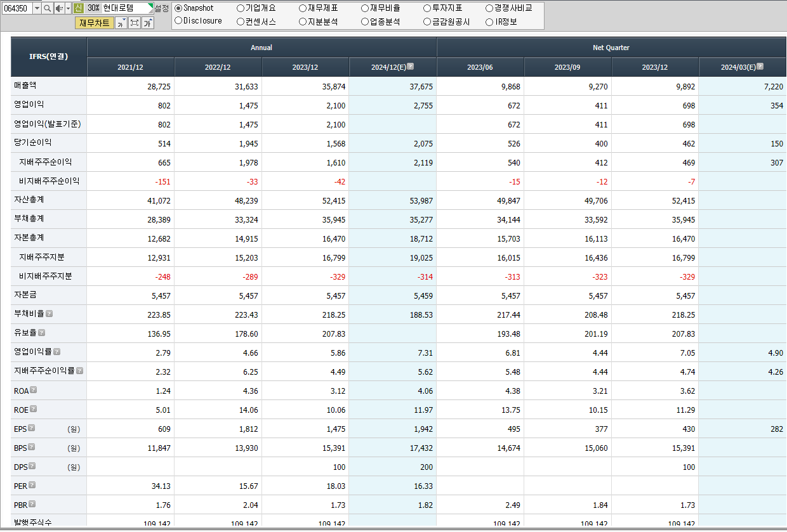This screenshot has height=532, width=787.
Task: Click the 비지배주주순이익 row label
Action: point(50,181)
